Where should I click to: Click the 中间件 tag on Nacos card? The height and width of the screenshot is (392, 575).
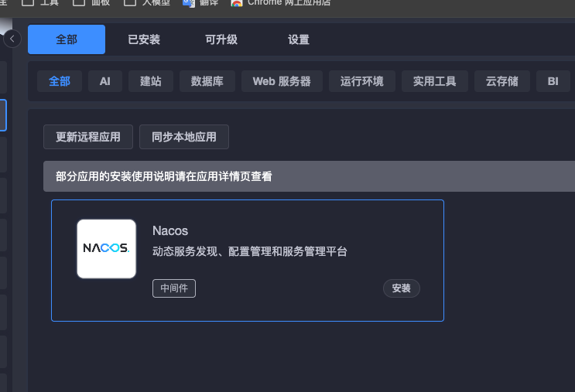pos(174,288)
